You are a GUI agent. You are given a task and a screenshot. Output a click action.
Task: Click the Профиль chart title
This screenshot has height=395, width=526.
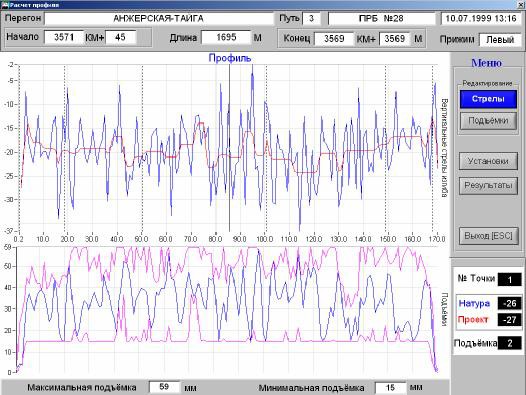230,58
